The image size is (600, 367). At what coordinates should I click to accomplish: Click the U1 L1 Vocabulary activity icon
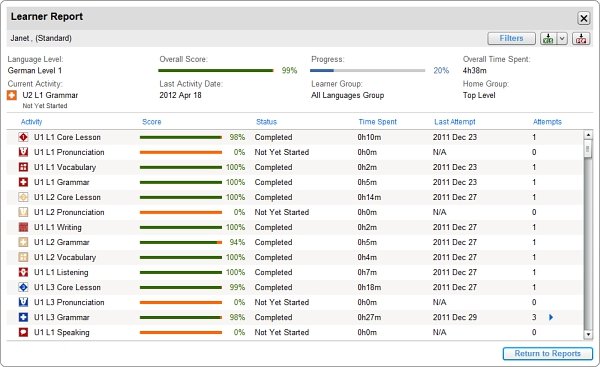pyautogui.click(x=23, y=167)
